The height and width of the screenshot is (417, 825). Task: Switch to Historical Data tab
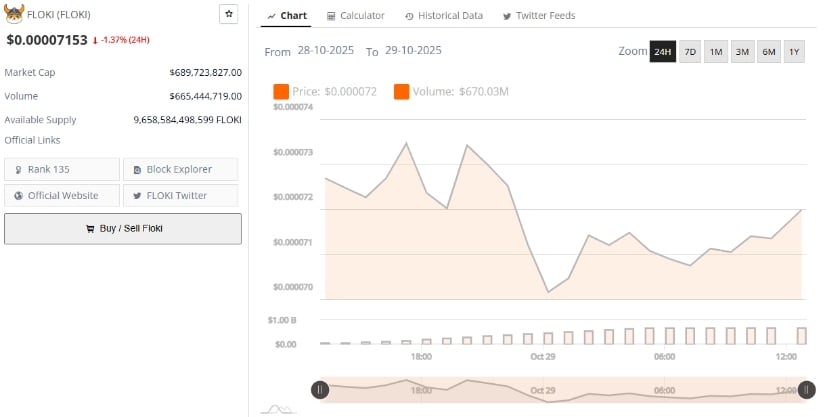pos(443,16)
